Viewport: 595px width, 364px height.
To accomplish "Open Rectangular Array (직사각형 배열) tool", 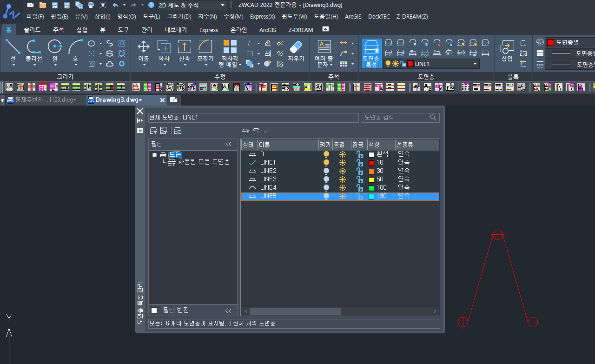I will (x=230, y=53).
